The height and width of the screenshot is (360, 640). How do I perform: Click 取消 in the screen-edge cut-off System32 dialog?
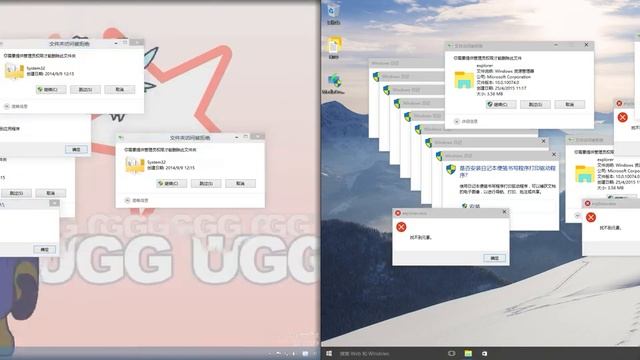[120, 89]
